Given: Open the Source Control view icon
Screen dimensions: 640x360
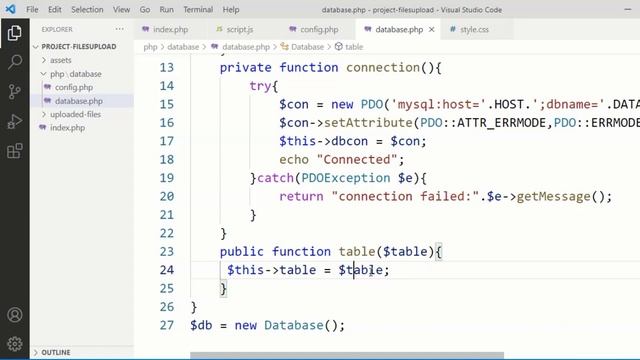Looking at the screenshot, I should (x=14, y=92).
